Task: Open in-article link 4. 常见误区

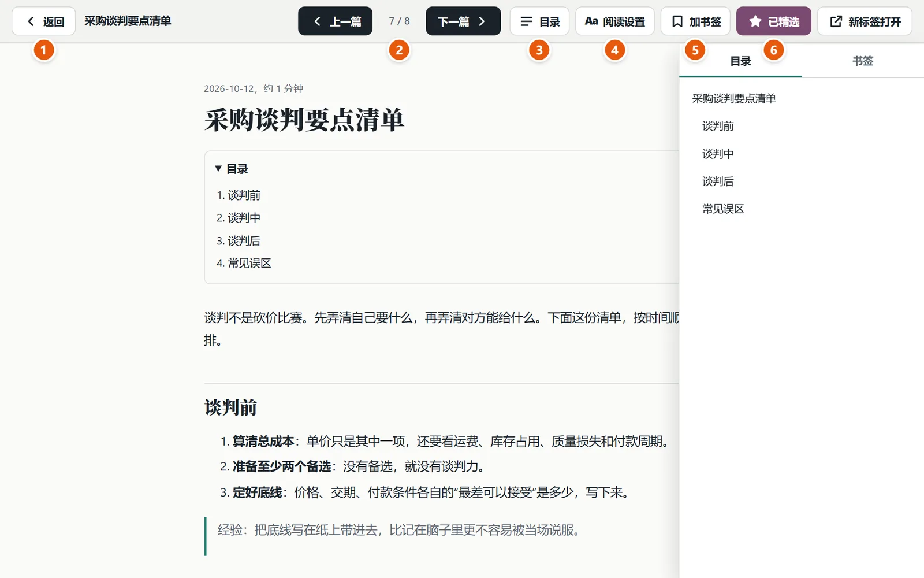Action: coord(249,264)
